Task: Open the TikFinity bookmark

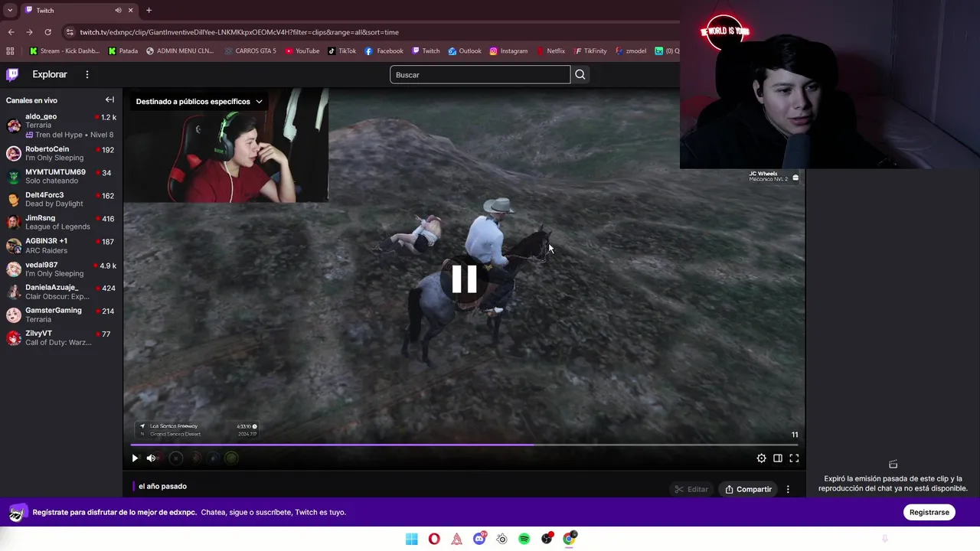Action: click(590, 51)
